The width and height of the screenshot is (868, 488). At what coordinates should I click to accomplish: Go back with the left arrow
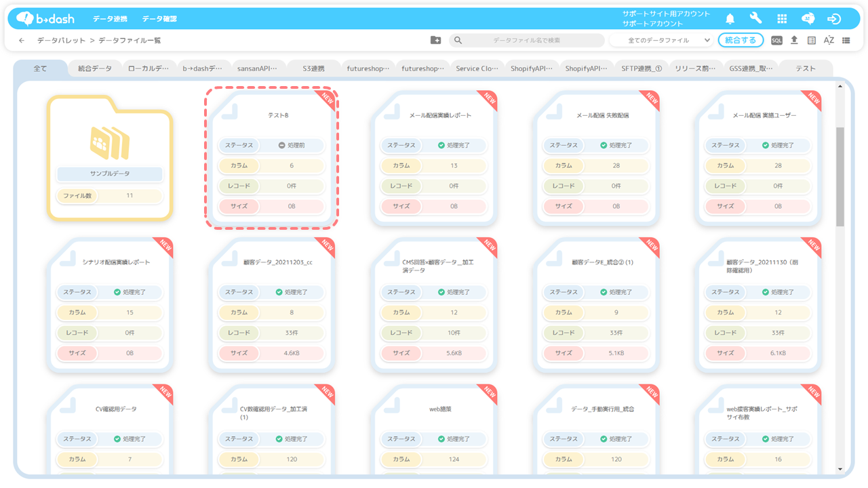[x=22, y=41]
